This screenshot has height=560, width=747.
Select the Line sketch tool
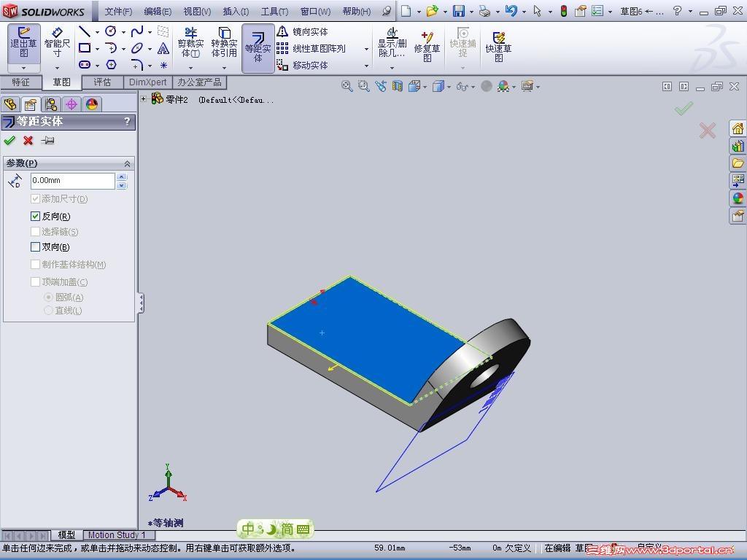(x=85, y=32)
